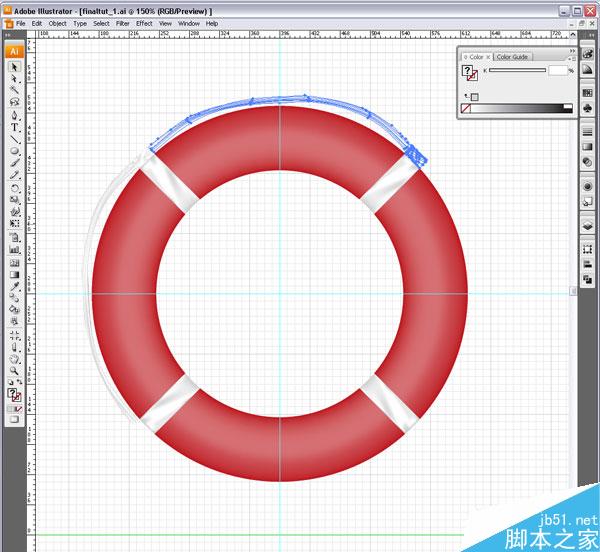The height and width of the screenshot is (552, 600).
Task: Change screen mode at toolbox bottom
Action: click(x=14, y=420)
